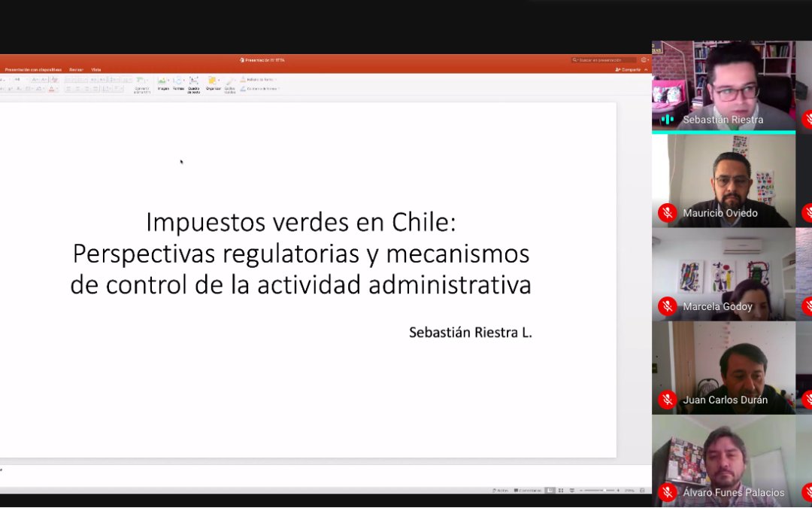
Task: Switch to slide sorter grid view
Action: click(561, 491)
